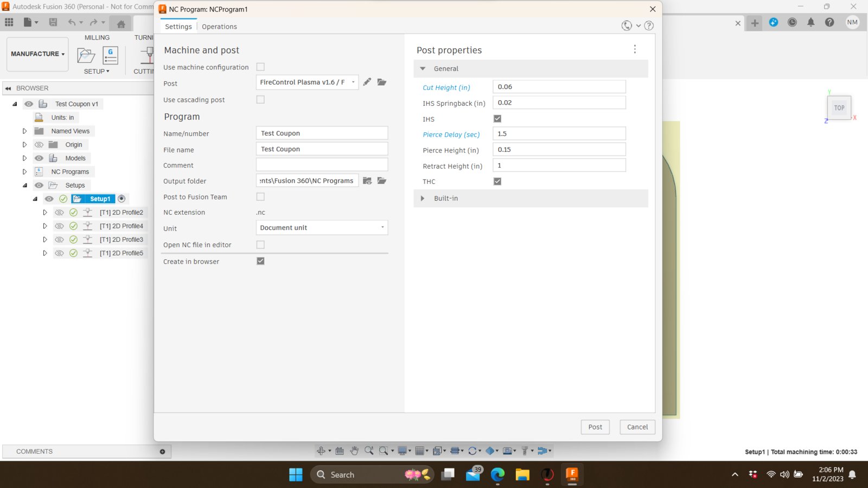This screenshot has height=488, width=868.
Task: Enable Use machine configuration checkbox
Action: point(260,67)
